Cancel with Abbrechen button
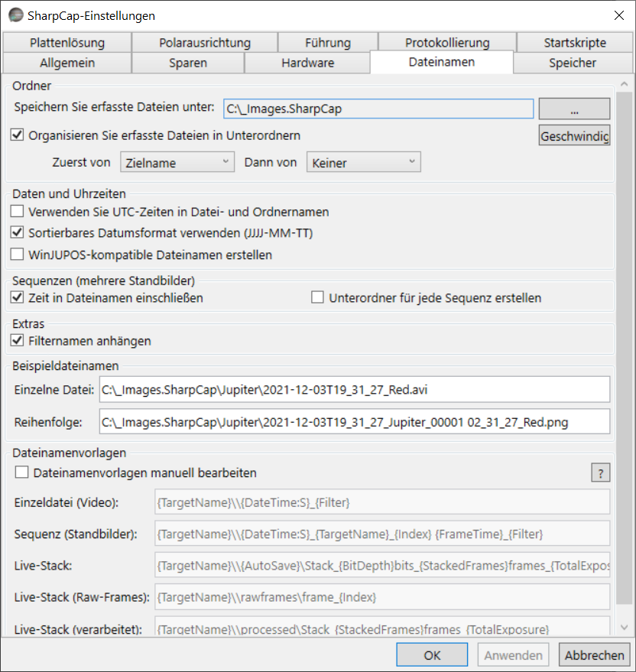Image resolution: width=636 pixels, height=672 pixels. [595, 655]
